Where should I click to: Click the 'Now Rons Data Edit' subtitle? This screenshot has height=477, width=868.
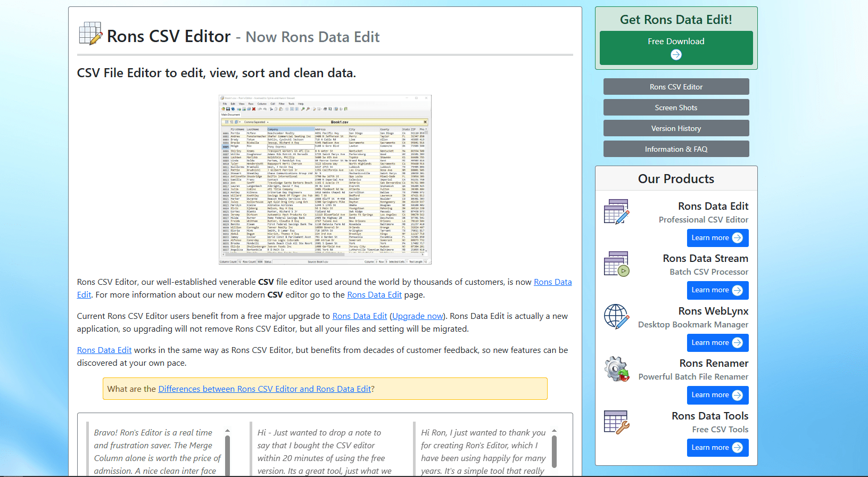(x=312, y=37)
